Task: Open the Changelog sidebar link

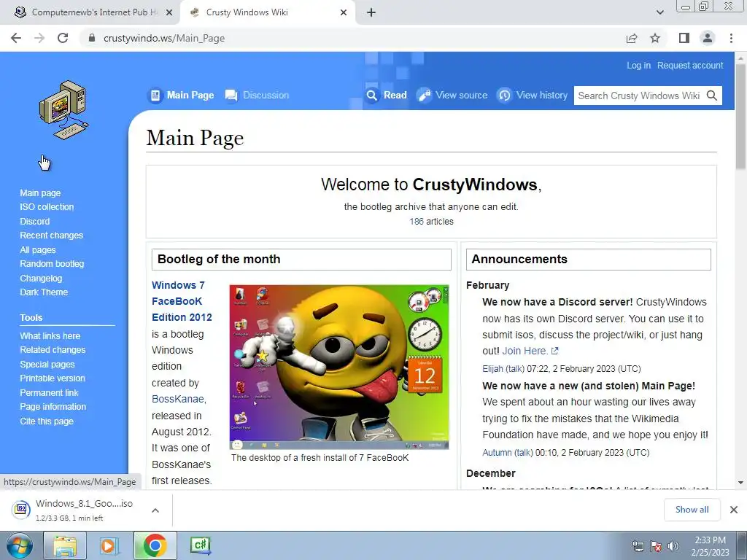Action: 41,278
